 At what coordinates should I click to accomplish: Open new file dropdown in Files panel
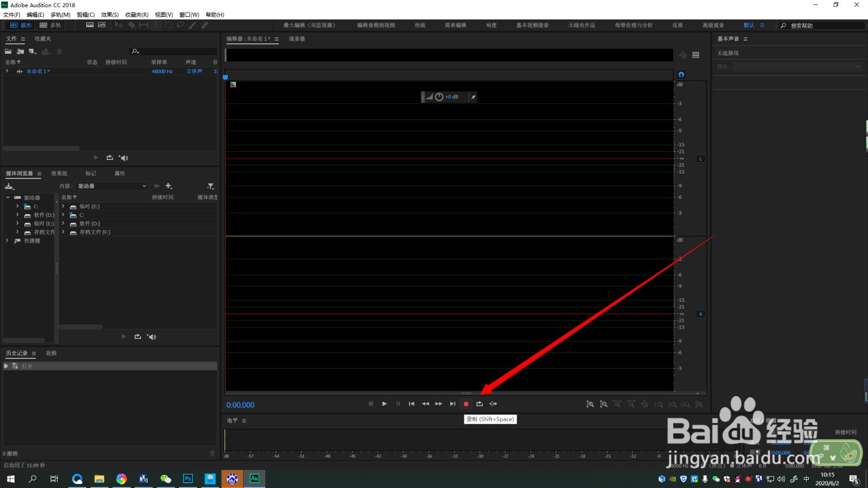[33, 52]
